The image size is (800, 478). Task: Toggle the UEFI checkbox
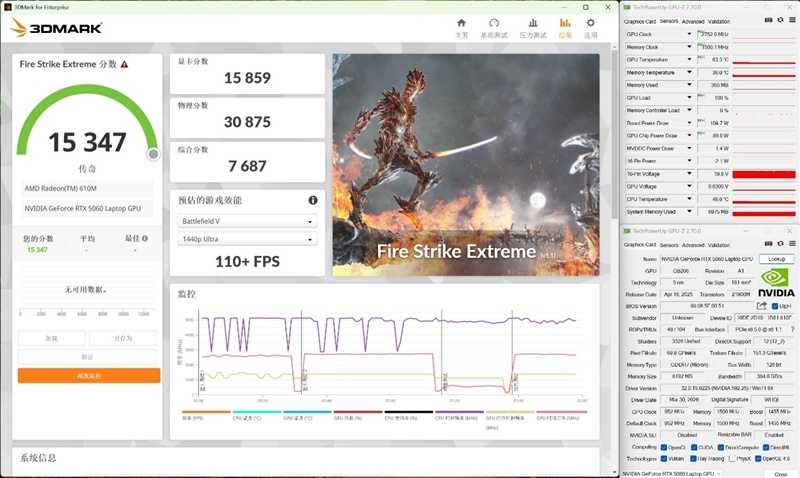[775, 306]
